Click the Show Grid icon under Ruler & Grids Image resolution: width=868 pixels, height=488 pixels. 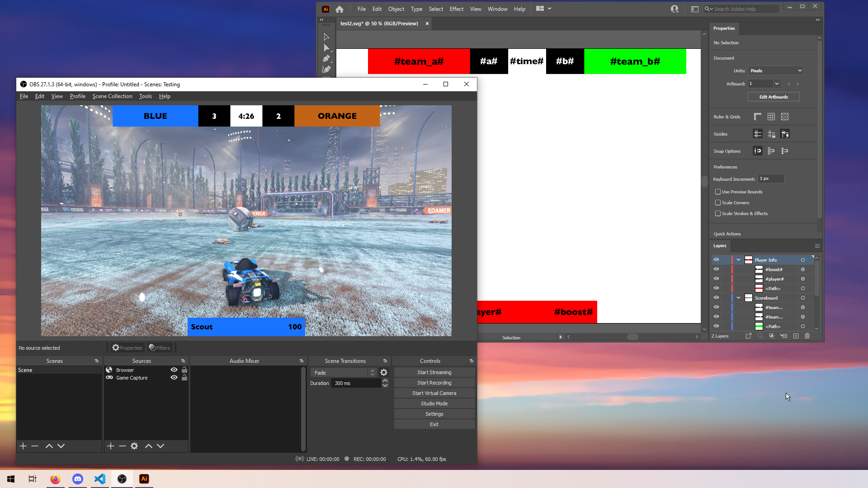771,117
